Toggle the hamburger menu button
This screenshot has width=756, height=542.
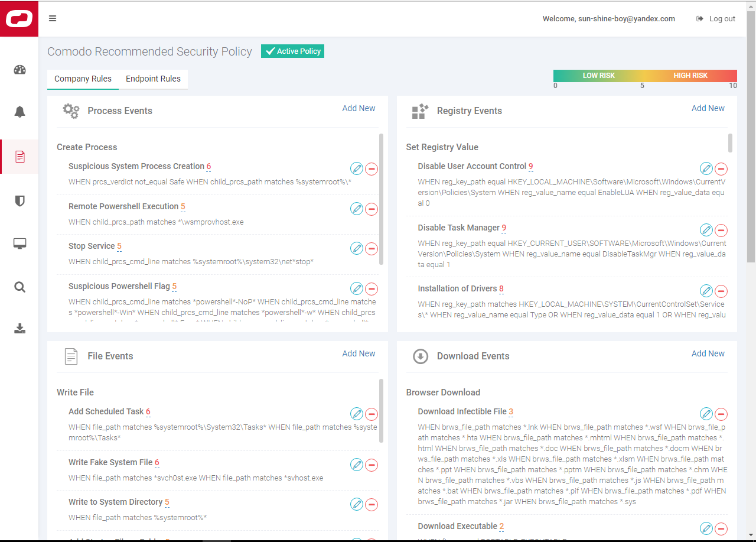(53, 18)
